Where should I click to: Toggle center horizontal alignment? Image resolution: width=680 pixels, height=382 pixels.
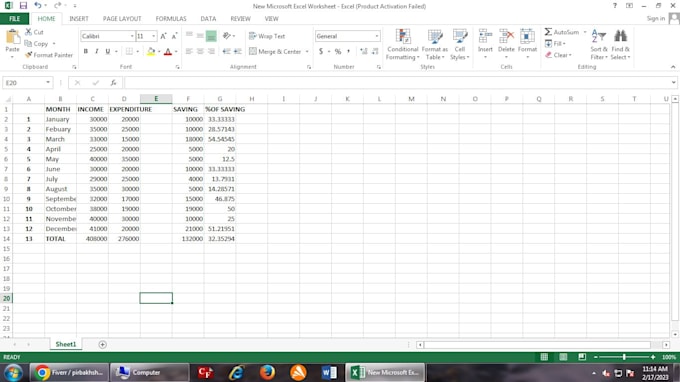[x=200, y=51]
